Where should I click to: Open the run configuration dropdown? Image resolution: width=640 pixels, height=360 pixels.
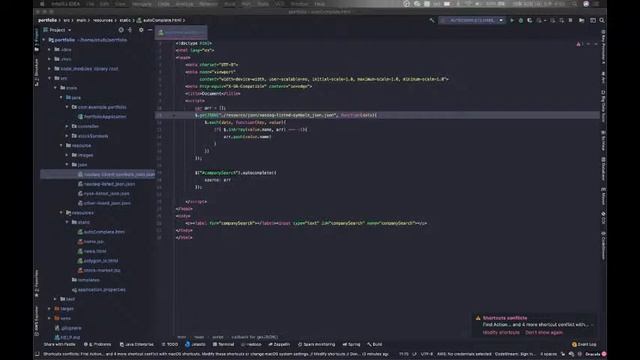click(472, 20)
